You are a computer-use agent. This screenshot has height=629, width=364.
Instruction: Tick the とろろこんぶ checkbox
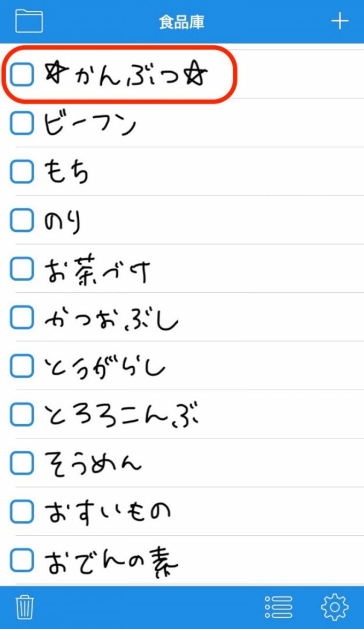[x=22, y=415]
